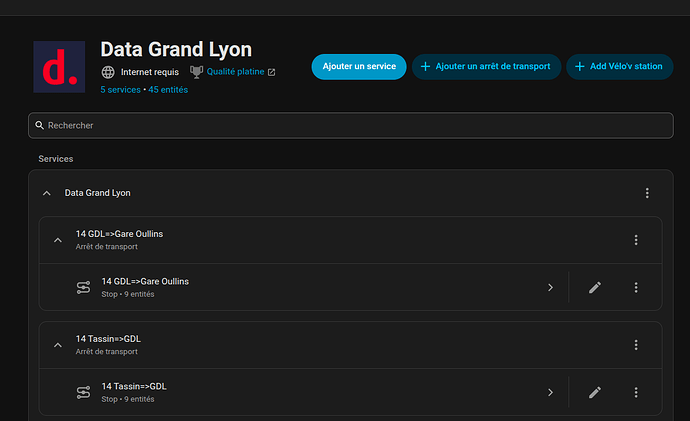
Task: Collapse the 14 Tassin=>GDL transport stop group
Action: click(x=58, y=345)
